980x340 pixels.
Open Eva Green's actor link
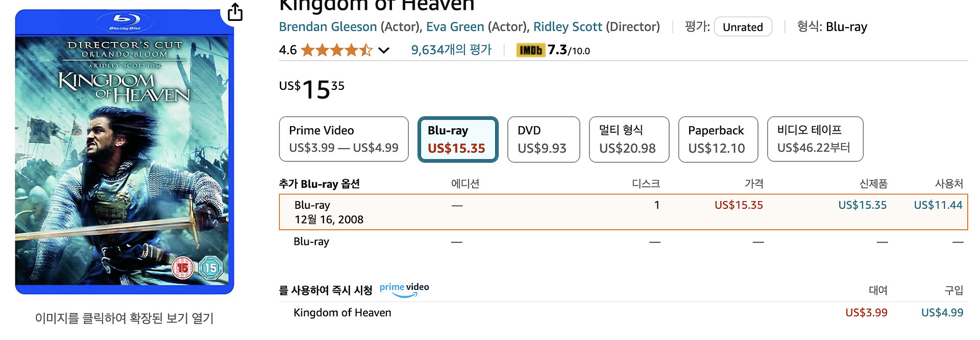[x=455, y=27]
